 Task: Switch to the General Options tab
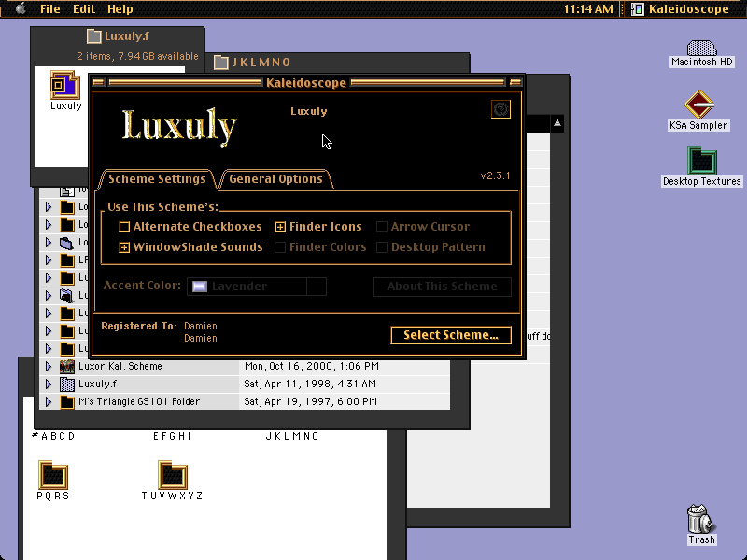[275, 179]
